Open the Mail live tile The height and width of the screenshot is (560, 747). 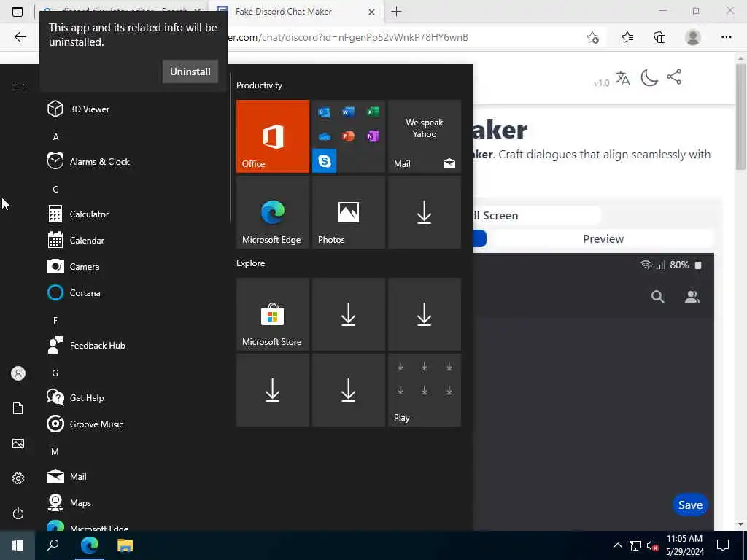[425, 136]
